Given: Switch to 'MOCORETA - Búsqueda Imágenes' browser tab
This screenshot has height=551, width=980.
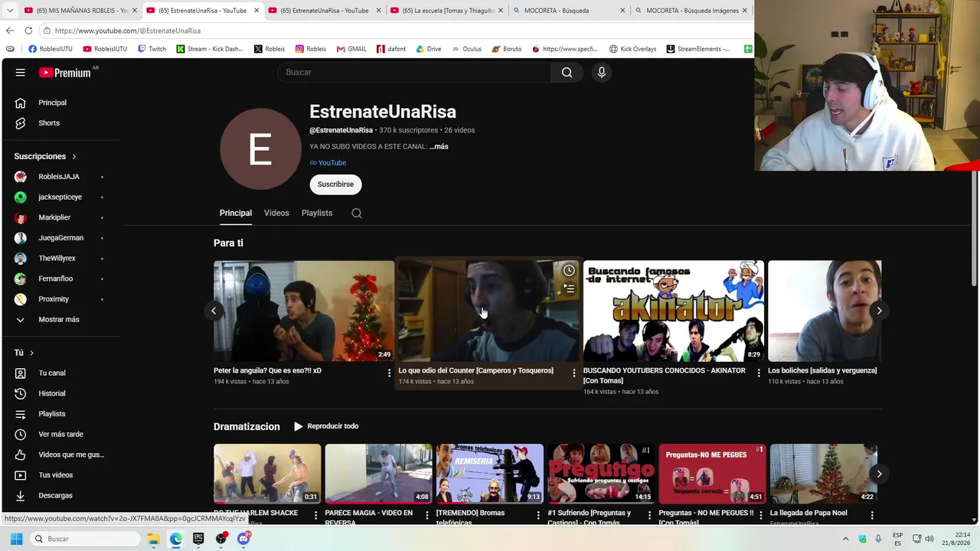Looking at the screenshot, I should pos(691,11).
